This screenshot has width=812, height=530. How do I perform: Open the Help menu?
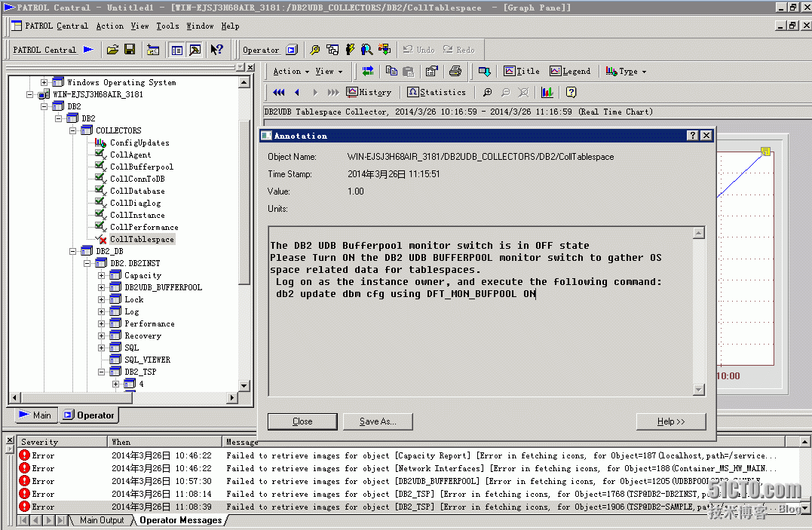pyautogui.click(x=231, y=26)
